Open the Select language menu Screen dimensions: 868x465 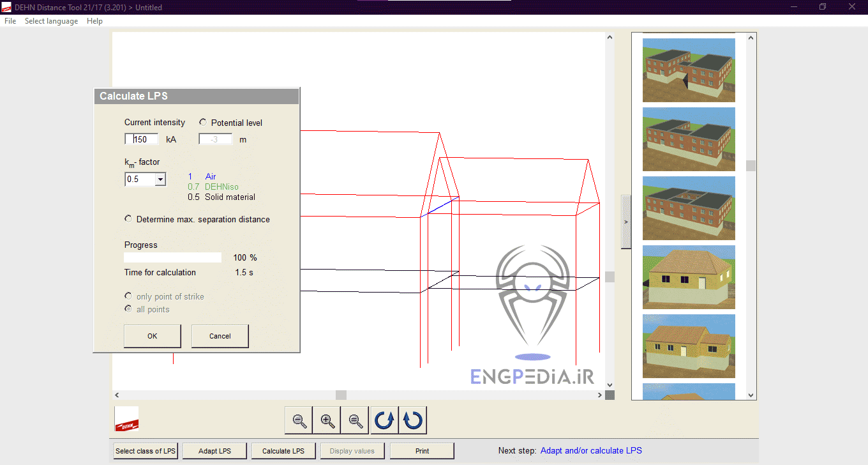[51, 21]
